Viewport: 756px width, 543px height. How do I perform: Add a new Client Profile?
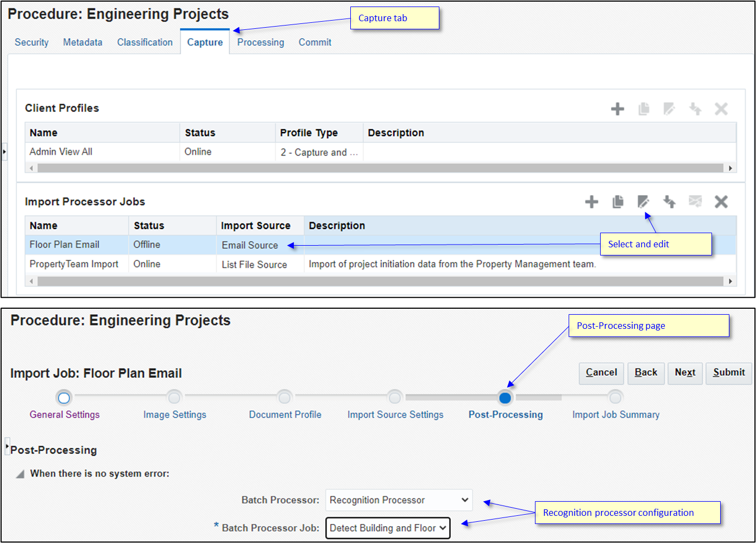[x=618, y=109]
